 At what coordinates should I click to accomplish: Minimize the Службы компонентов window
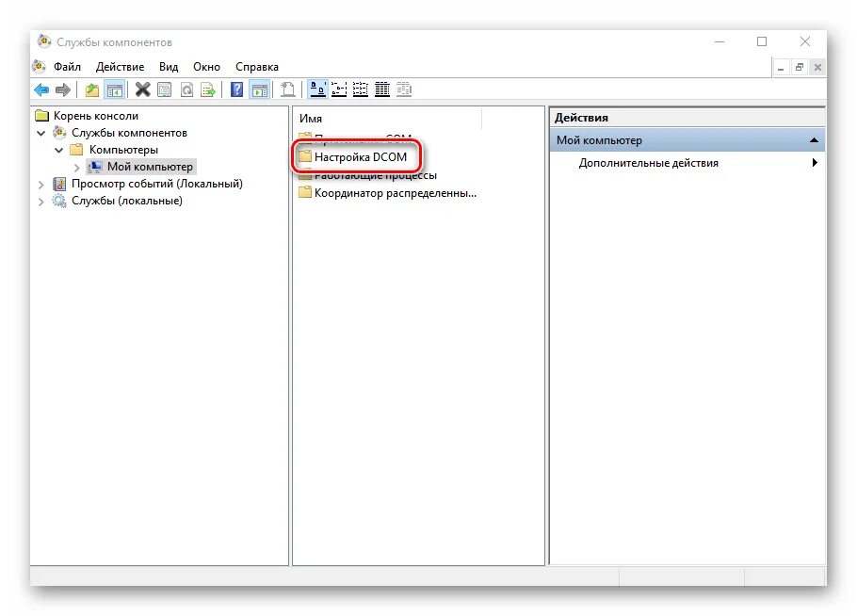720,41
